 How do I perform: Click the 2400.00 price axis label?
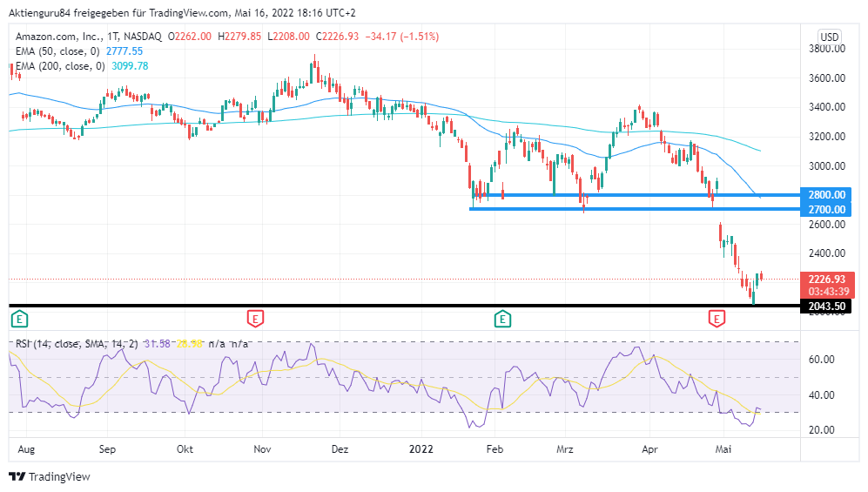pyautogui.click(x=827, y=253)
